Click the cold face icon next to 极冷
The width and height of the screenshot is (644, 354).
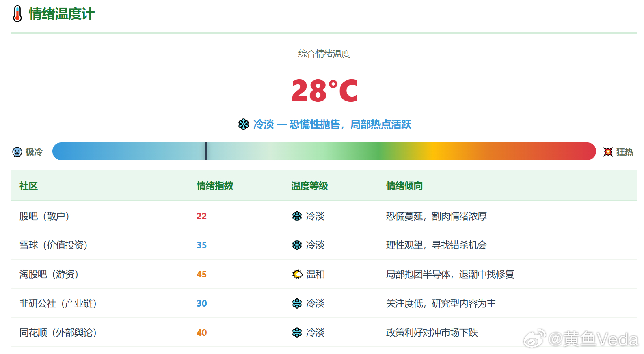[x=17, y=152]
